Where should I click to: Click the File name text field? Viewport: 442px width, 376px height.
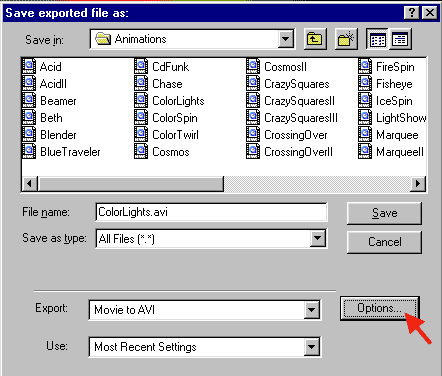coord(211,212)
